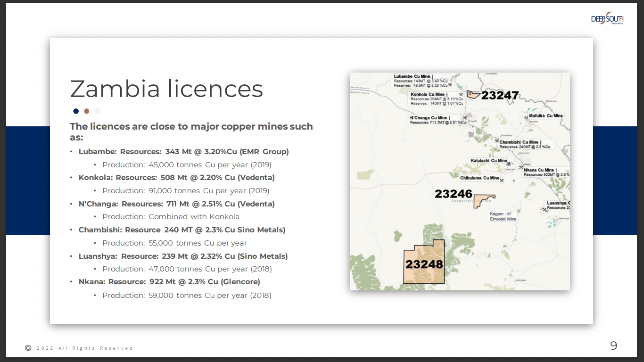Click 'Resources: 240MT @ 2.3 %Cu' on map
644x362 pixels.
pos(525,147)
